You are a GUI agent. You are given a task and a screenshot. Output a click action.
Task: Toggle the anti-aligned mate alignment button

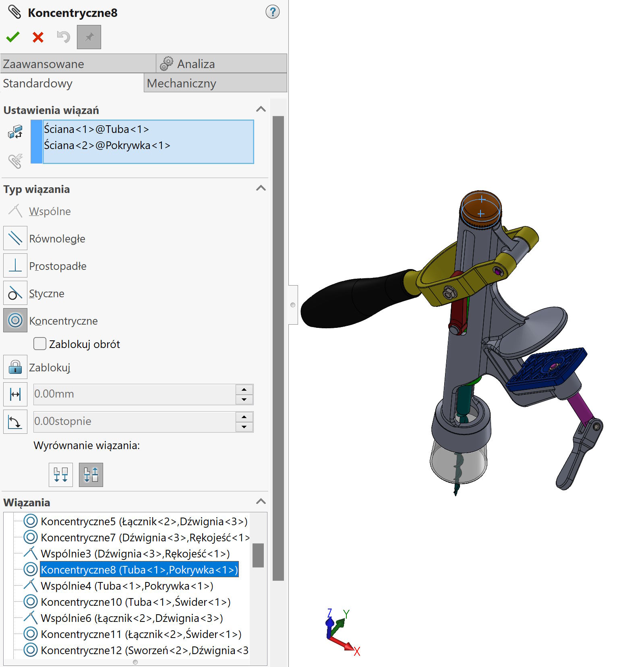tap(91, 475)
